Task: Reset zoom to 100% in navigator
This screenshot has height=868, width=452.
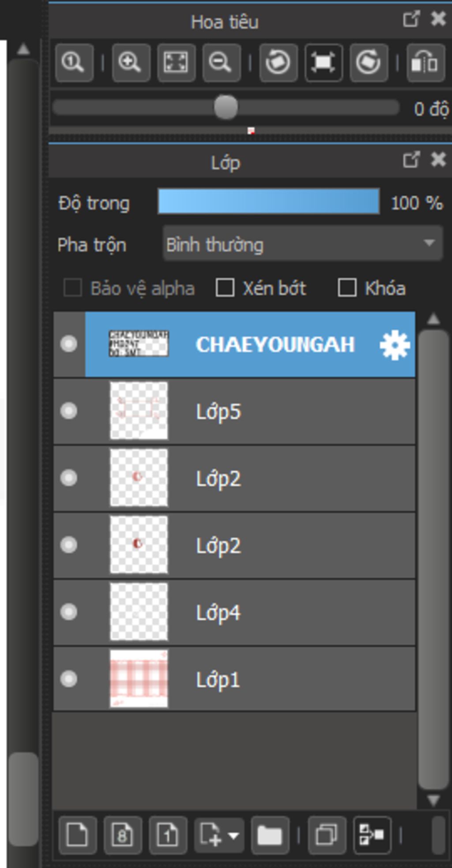Action: click(x=74, y=63)
